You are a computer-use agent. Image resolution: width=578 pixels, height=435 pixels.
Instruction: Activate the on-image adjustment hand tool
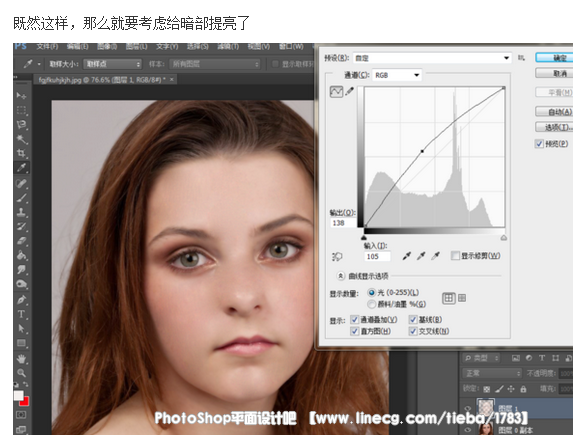(x=337, y=257)
